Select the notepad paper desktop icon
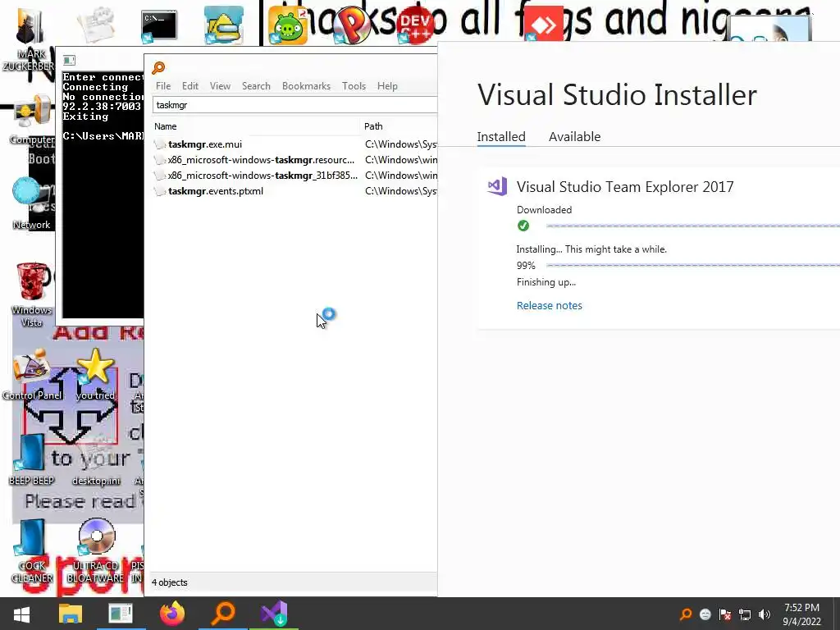 [x=95, y=25]
